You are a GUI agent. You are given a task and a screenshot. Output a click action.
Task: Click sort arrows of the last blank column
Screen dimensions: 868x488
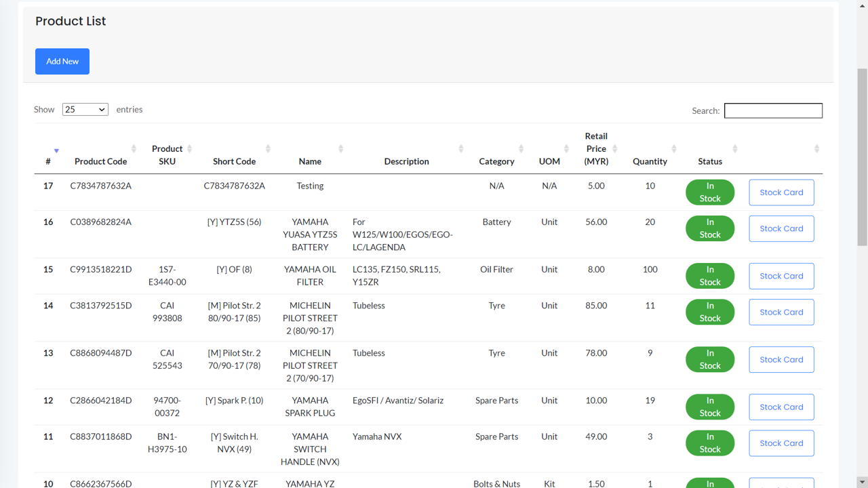(816, 148)
